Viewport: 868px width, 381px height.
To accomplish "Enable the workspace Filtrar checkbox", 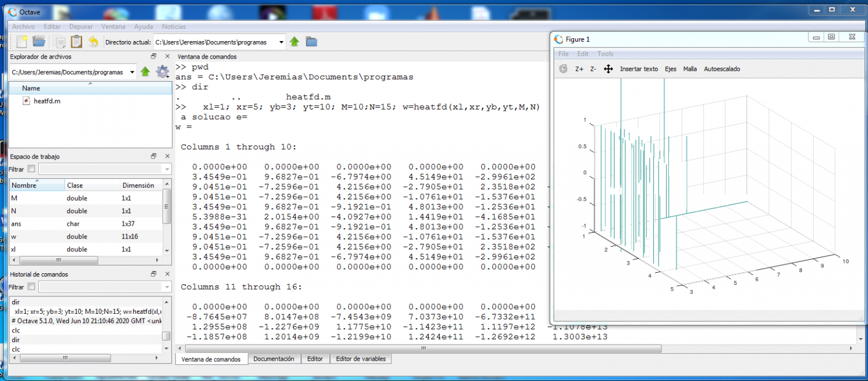I will pyautogui.click(x=31, y=169).
